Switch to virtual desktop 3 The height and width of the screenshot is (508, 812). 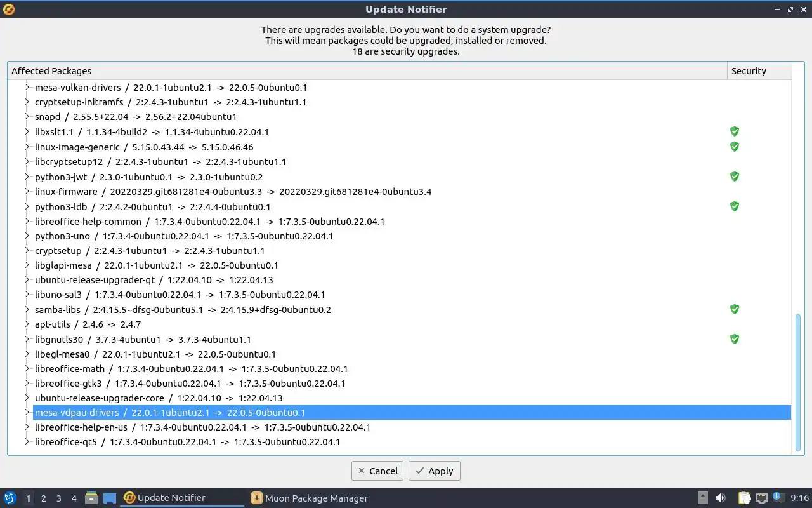click(x=59, y=498)
